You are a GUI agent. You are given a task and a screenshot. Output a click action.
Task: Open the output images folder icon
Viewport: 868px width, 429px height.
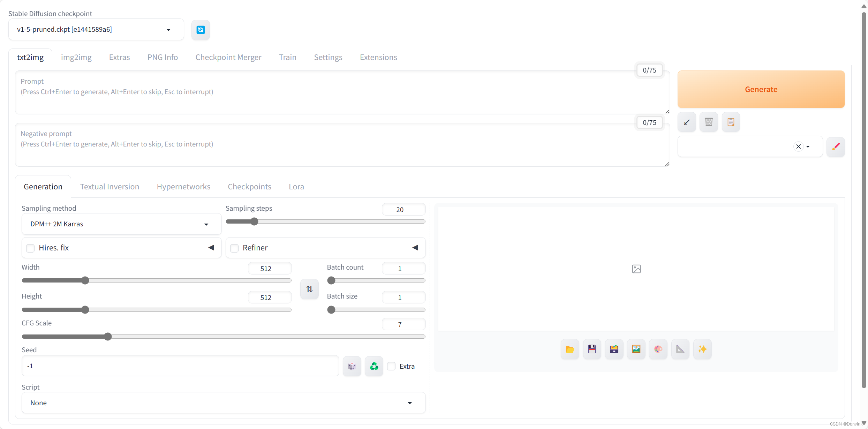pos(570,349)
